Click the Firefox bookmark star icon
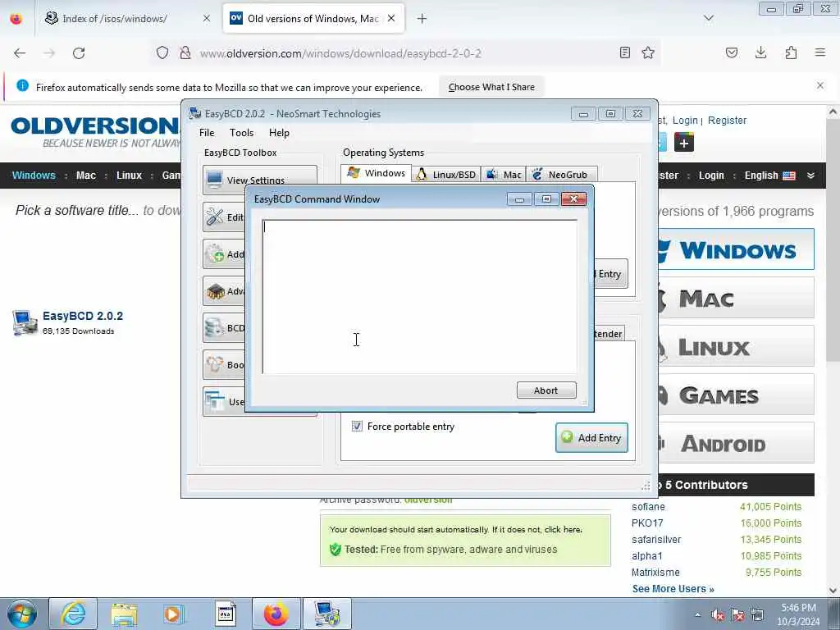Image resolution: width=840 pixels, height=630 pixels. tap(648, 52)
